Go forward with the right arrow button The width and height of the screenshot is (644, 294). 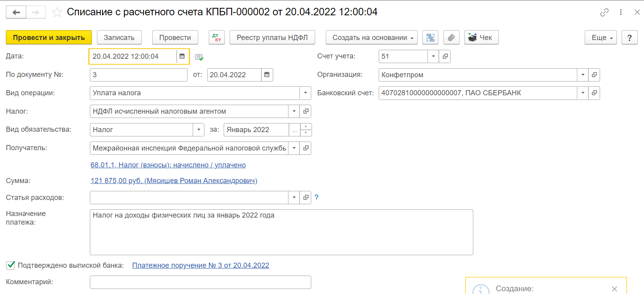click(36, 12)
